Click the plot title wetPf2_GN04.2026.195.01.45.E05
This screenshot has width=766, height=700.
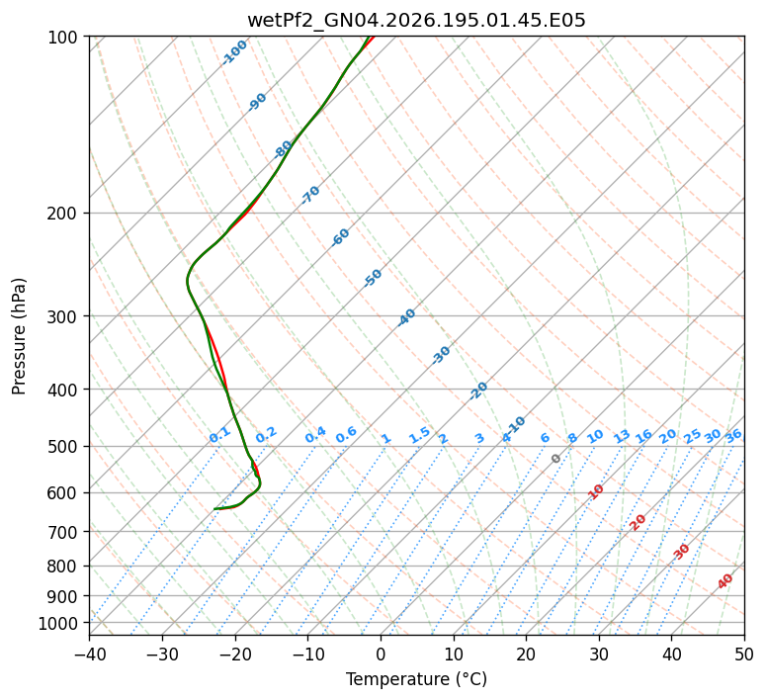point(416,21)
